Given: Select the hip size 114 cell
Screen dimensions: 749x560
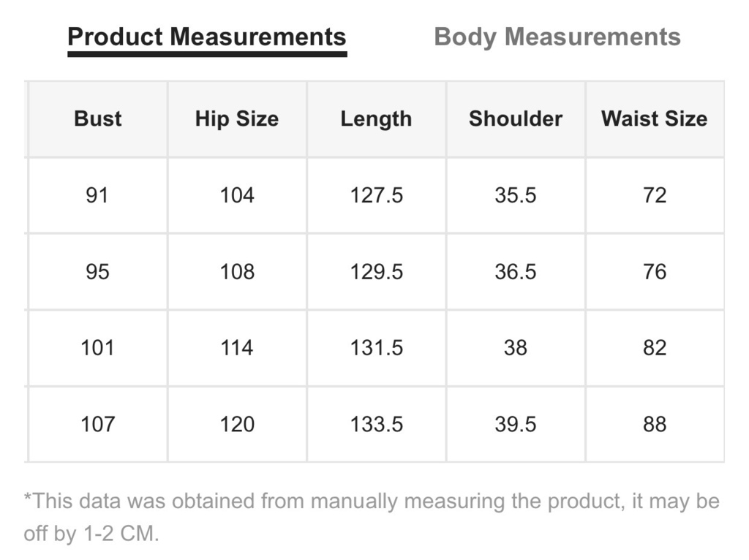Looking at the screenshot, I should [x=237, y=347].
